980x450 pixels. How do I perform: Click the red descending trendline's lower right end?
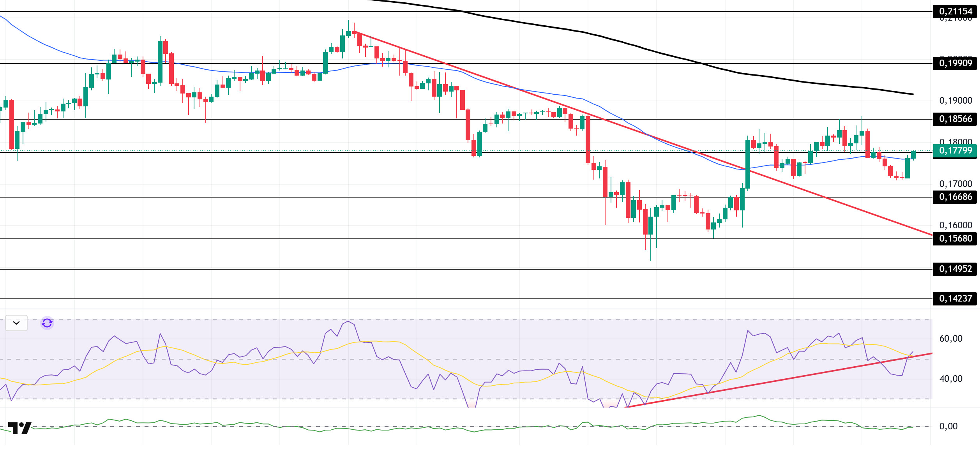click(x=931, y=235)
